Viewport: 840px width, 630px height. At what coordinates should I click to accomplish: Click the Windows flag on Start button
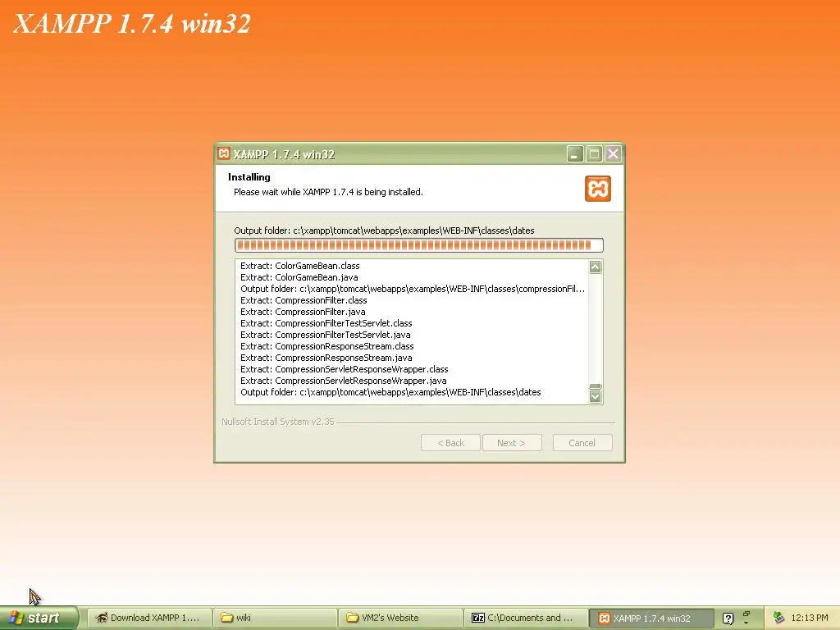coord(16,618)
